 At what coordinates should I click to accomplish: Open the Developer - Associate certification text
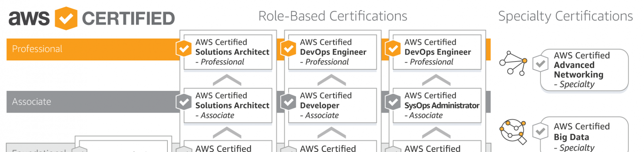(326, 106)
